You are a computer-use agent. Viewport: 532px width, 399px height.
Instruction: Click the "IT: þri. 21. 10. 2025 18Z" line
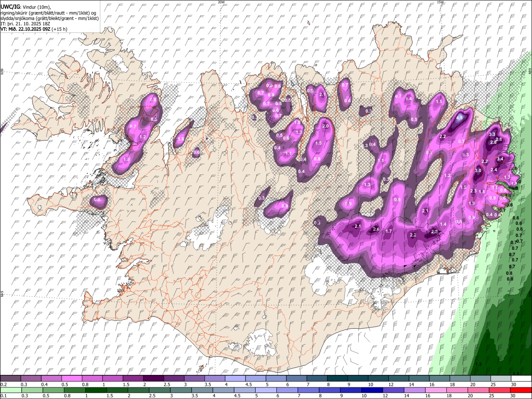pos(25,24)
